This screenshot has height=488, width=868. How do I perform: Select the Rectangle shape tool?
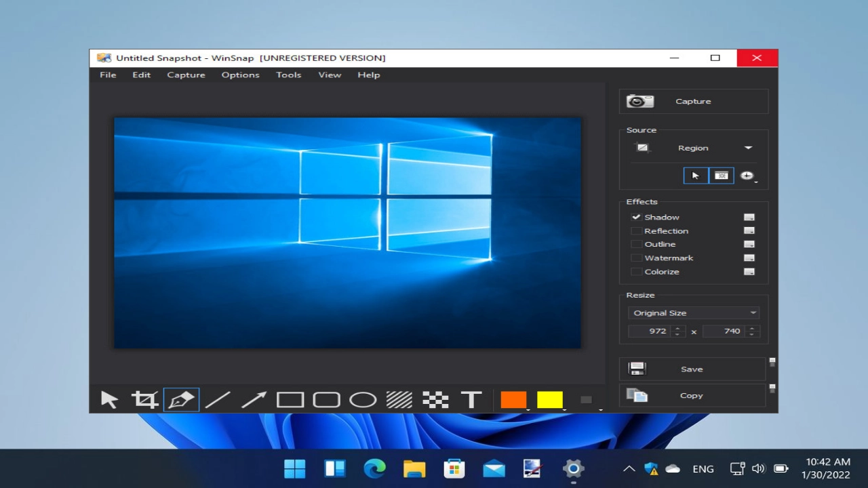(290, 400)
